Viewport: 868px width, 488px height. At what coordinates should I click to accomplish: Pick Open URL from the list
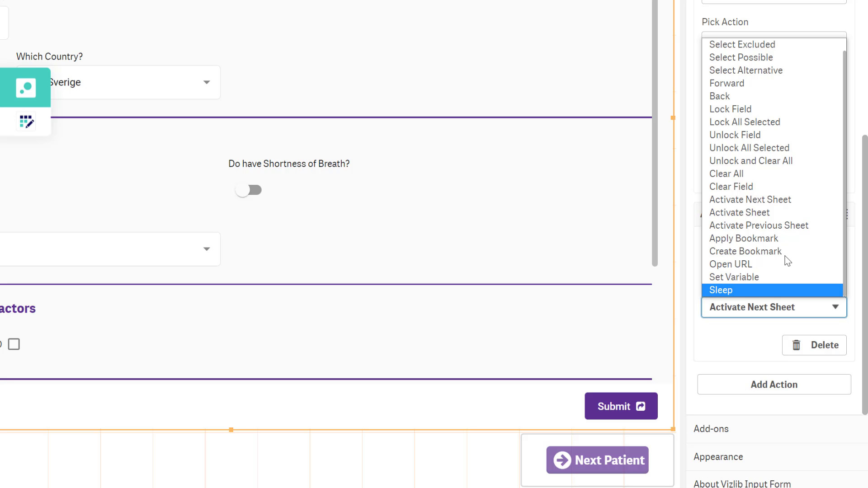tap(730, 264)
